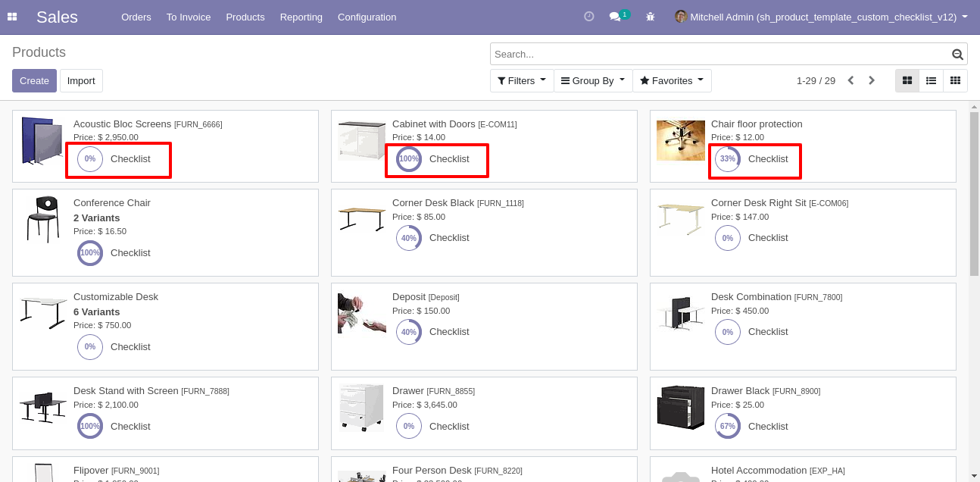
Task: Click the Sales app title
Action: tap(57, 17)
